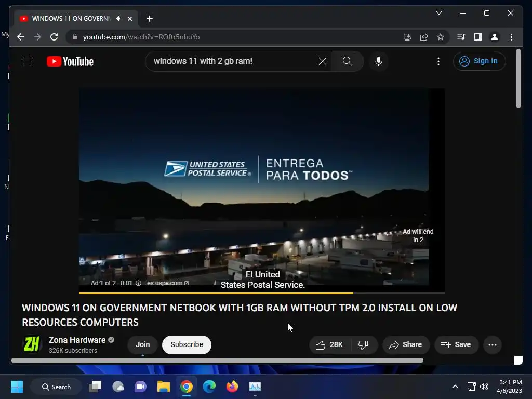Close the WINDOWS 11 ON GOVERNMENT tab
The height and width of the screenshot is (399, 532).
click(129, 19)
